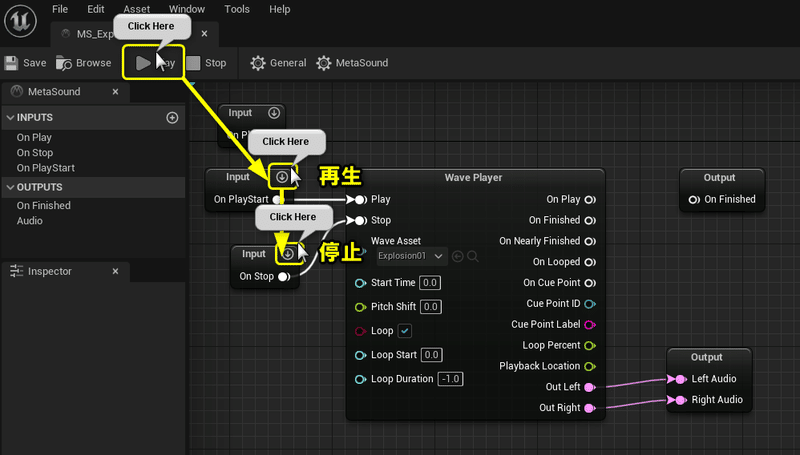The width and height of the screenshot is (800, 455).
Task: Click the Playback Location output pin
Action: (x=590, y=367)
